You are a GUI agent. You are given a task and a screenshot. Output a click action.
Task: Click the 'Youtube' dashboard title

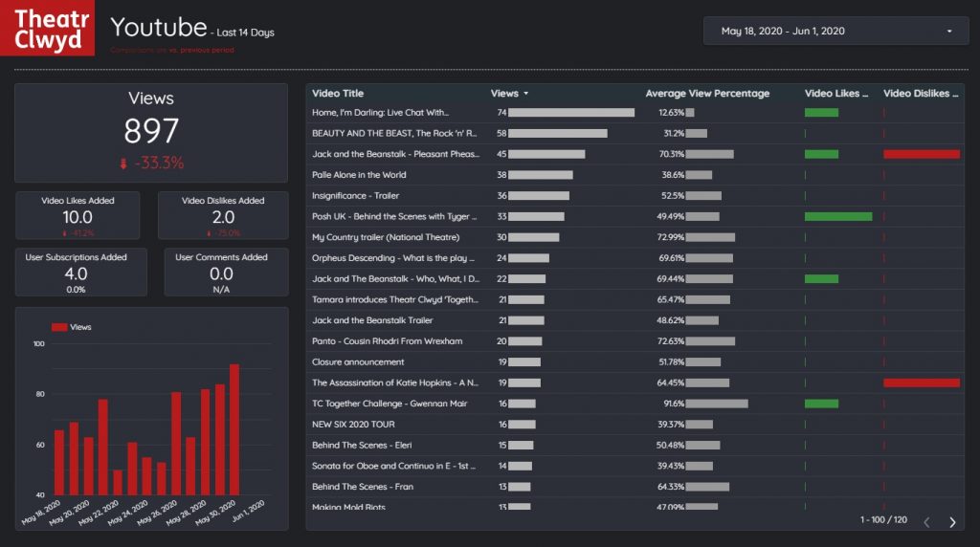tap(159, 28)
